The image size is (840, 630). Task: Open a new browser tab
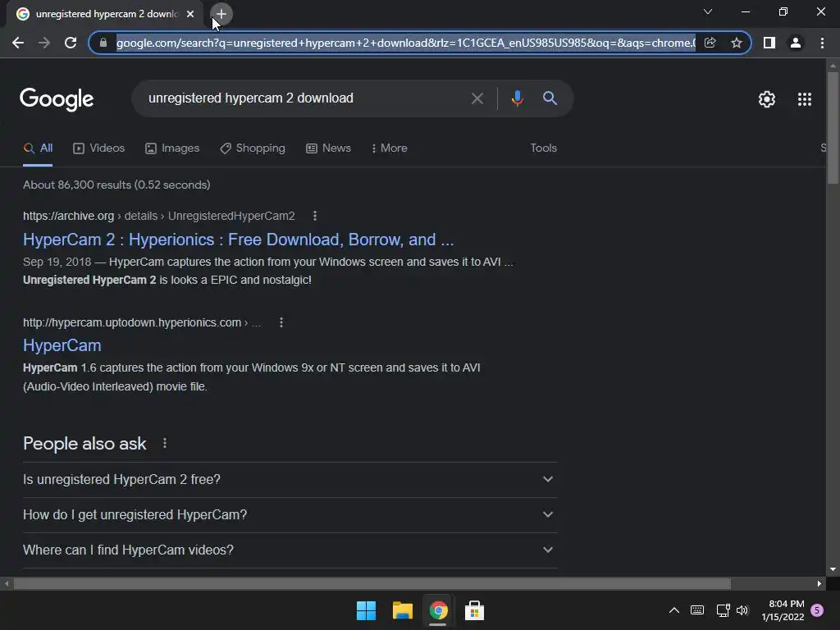[221, 15]
